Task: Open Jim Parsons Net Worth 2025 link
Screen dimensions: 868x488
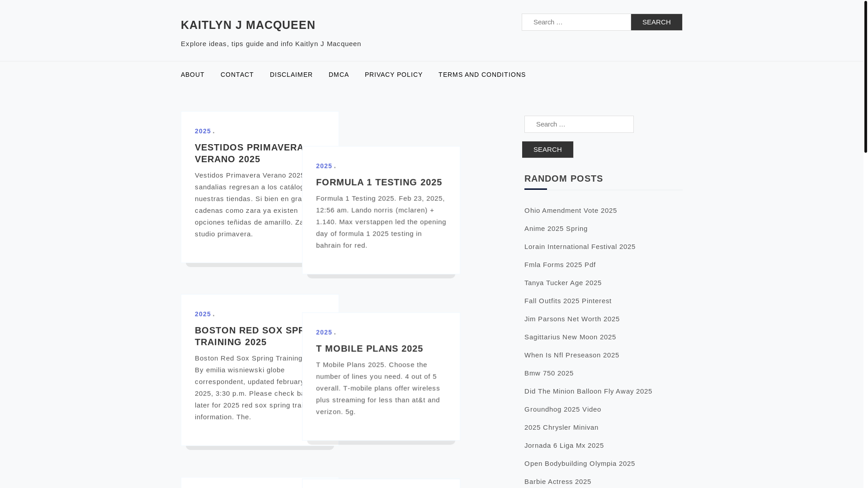Action: click(572, 319)
